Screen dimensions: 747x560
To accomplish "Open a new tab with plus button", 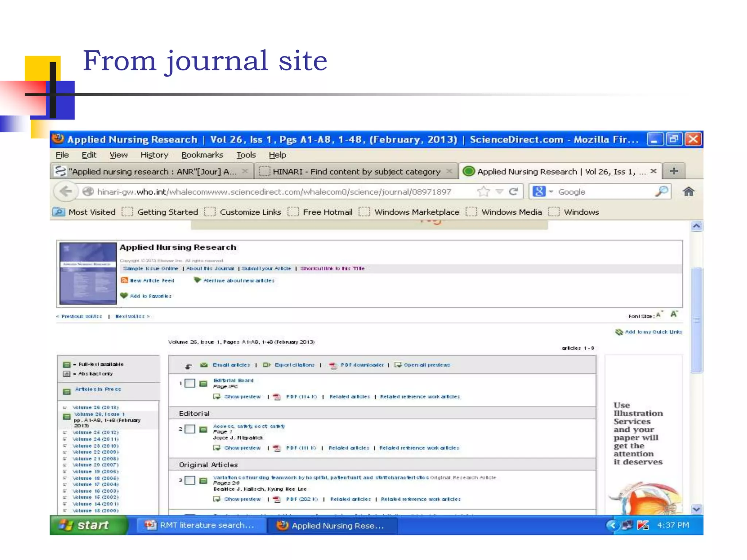I will (x=674, y=171).
